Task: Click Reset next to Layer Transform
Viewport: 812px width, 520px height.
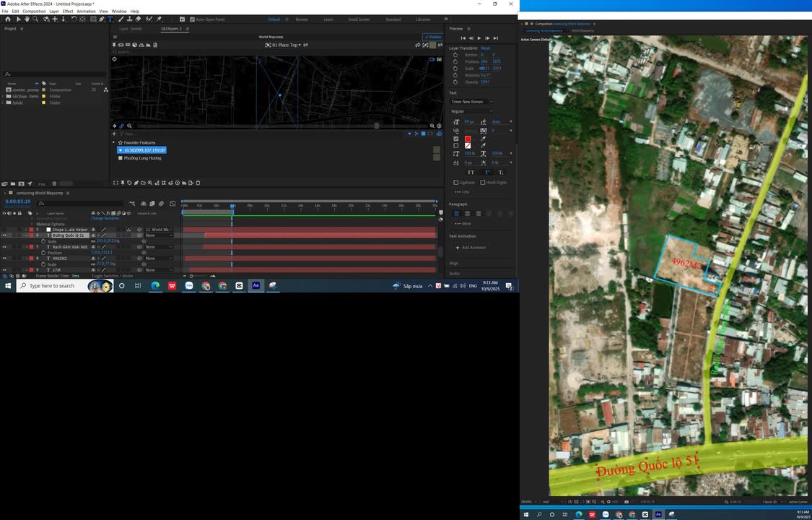Action: point(486,48)
